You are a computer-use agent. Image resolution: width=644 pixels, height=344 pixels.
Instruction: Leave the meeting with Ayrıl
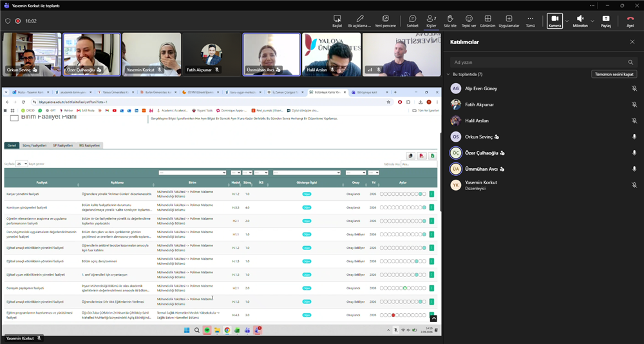630,21
